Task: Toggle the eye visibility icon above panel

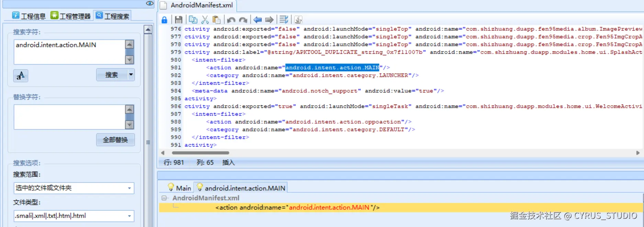Action: tap(149, 3)
